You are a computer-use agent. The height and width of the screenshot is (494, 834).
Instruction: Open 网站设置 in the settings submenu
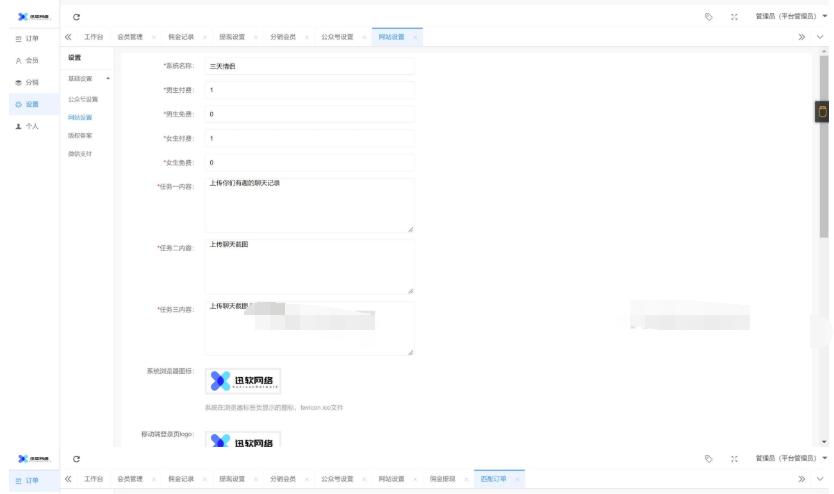coord(80,117)
